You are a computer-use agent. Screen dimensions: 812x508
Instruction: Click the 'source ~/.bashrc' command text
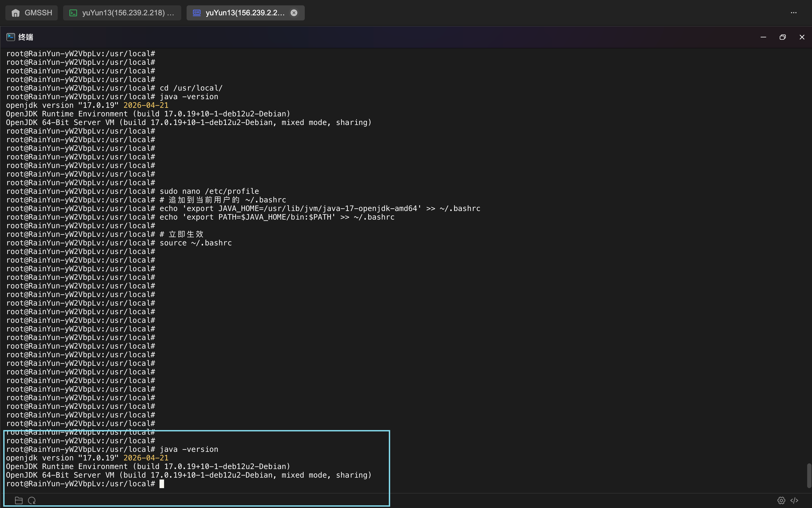(196, 243)
